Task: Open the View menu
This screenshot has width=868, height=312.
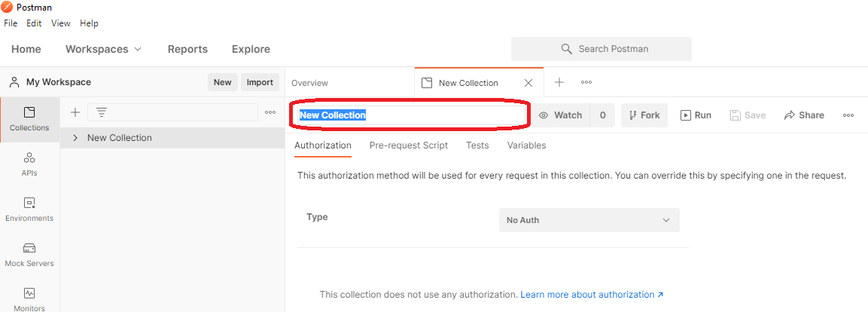Action: (61, 23)
